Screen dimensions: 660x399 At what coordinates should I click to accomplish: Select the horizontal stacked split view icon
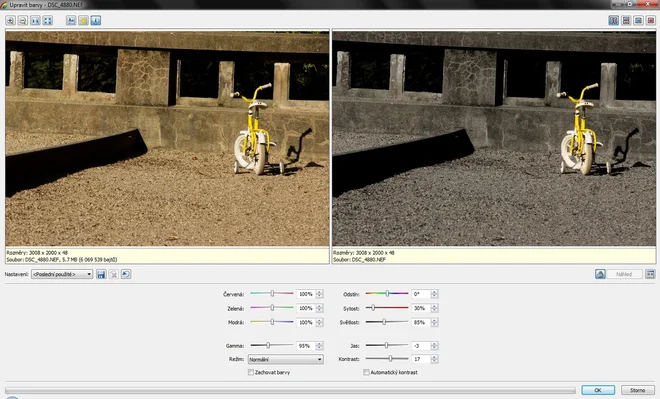(626, 21)
